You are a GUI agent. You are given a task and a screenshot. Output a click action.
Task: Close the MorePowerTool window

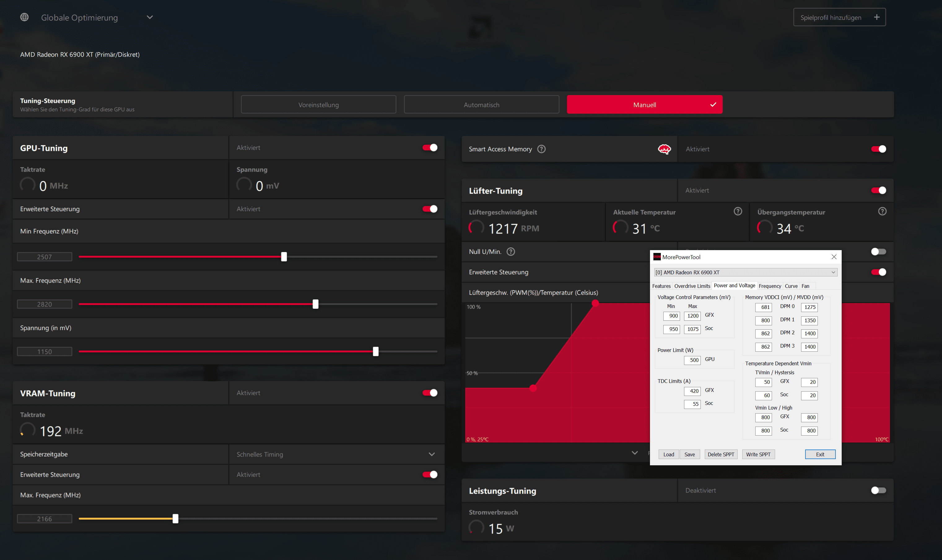[x=834, y=257]
